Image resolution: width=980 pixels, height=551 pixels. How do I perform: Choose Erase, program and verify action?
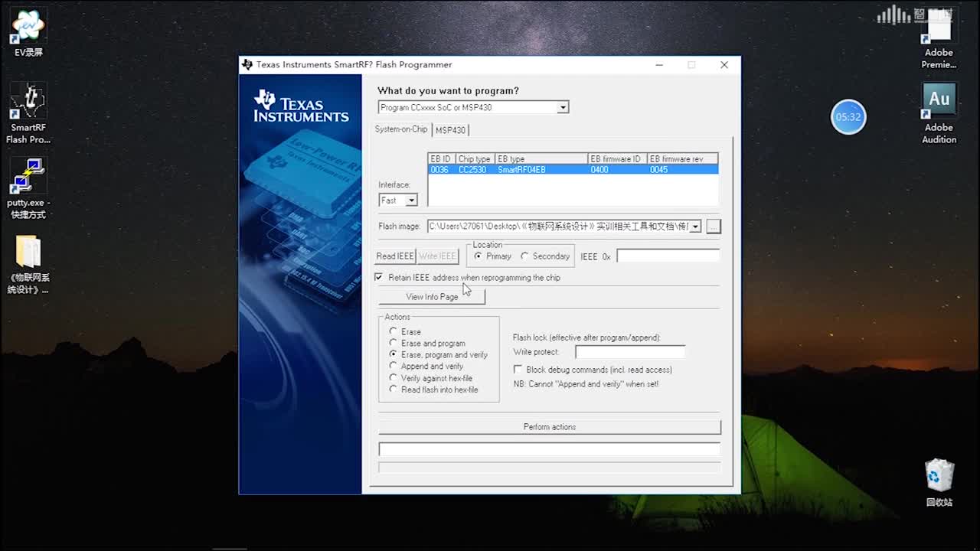[393, 354]
